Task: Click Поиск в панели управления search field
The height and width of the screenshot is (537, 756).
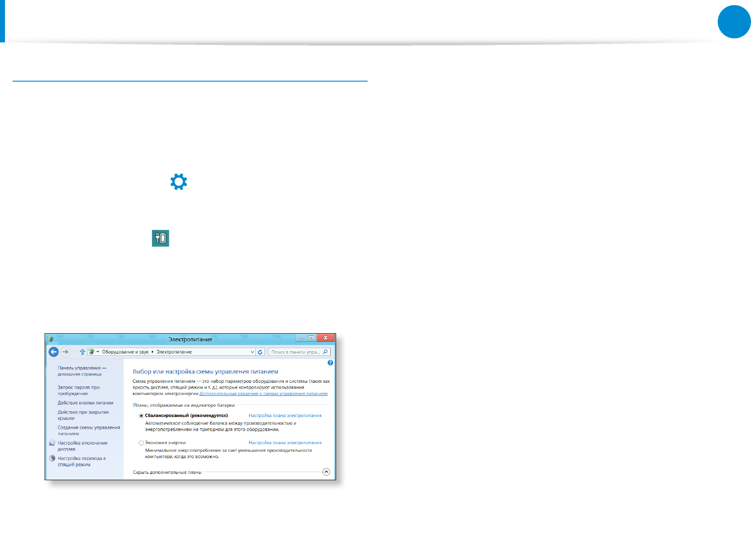Action: click(295, 352)
